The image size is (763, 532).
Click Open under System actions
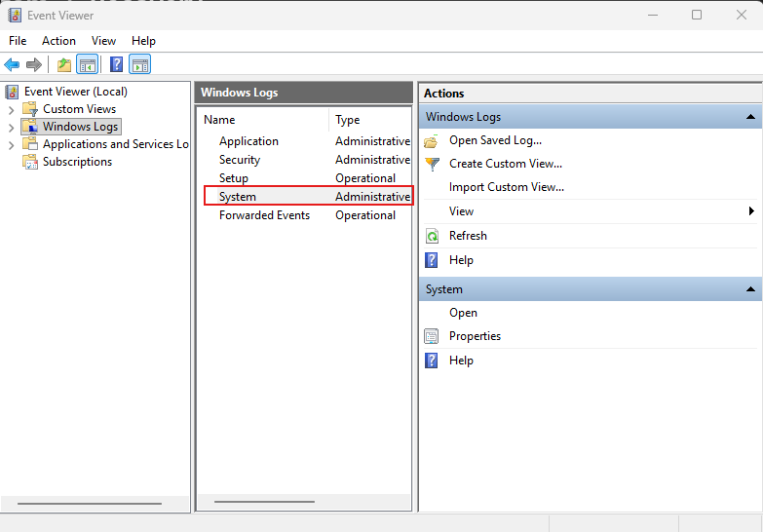pos(463,313)
